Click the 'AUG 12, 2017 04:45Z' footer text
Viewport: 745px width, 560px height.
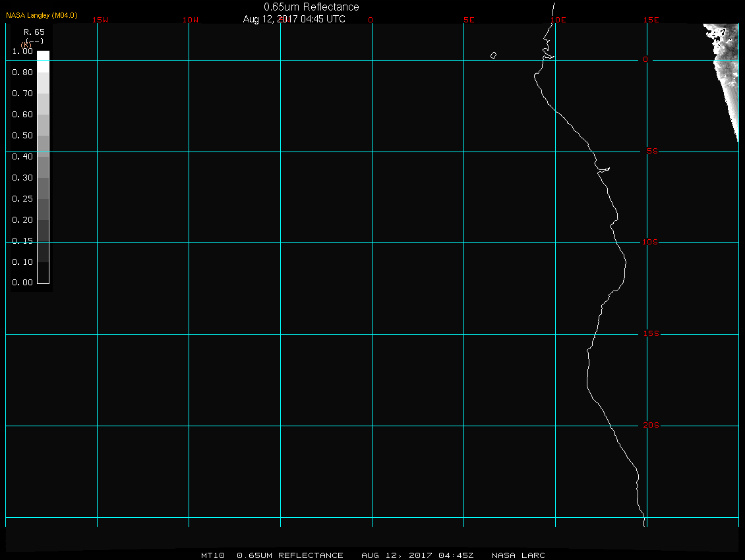click(x=417, y=555)
